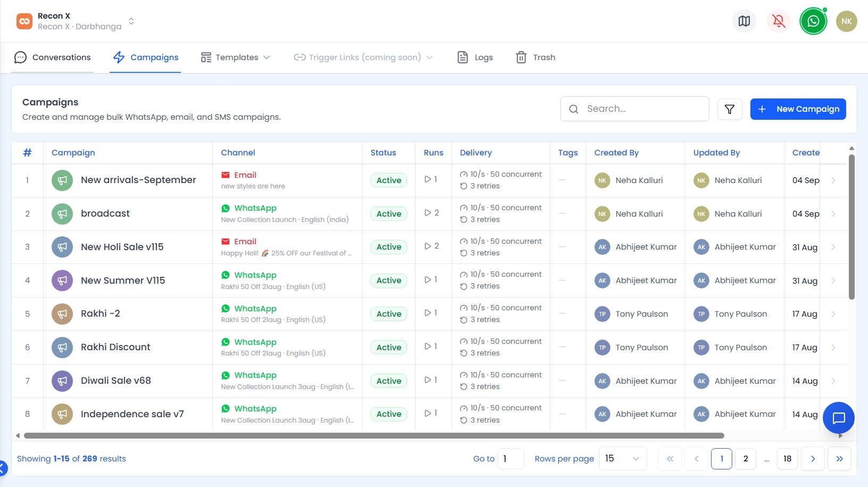Click the Runs column header

pyautogui.click(x=433, y=153)
